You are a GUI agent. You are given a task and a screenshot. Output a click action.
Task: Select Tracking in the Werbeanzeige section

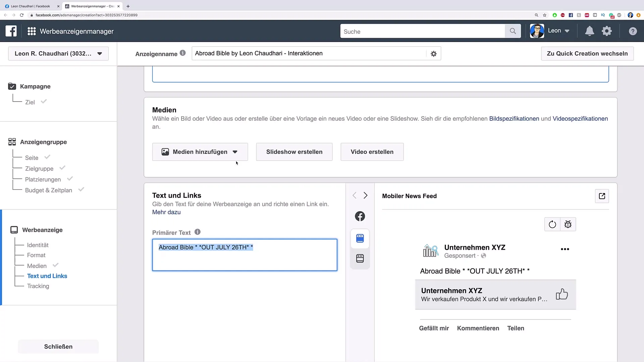38,286
